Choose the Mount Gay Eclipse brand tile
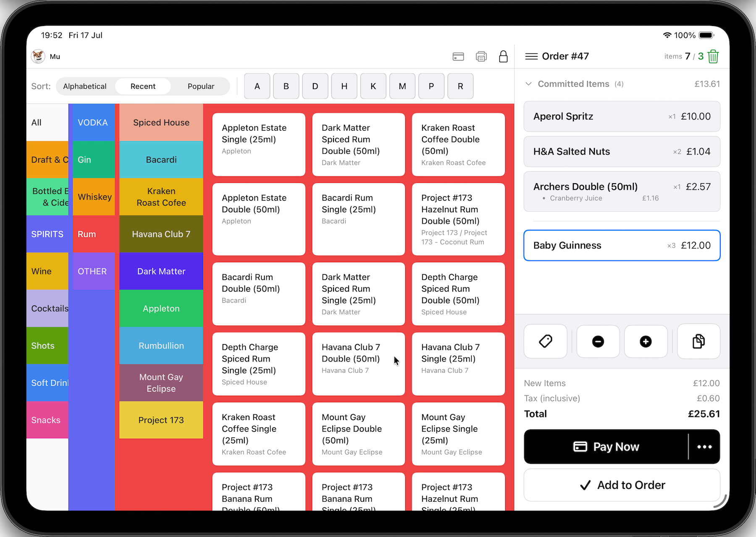 click(161, 383)
